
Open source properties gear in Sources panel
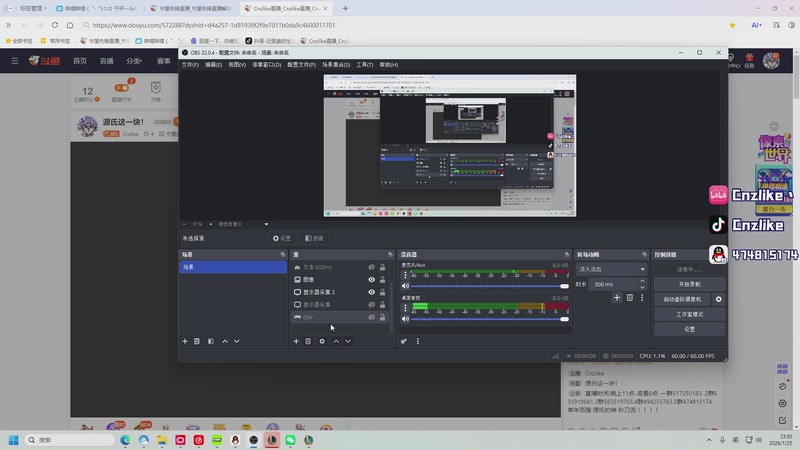tap(322, 341)
